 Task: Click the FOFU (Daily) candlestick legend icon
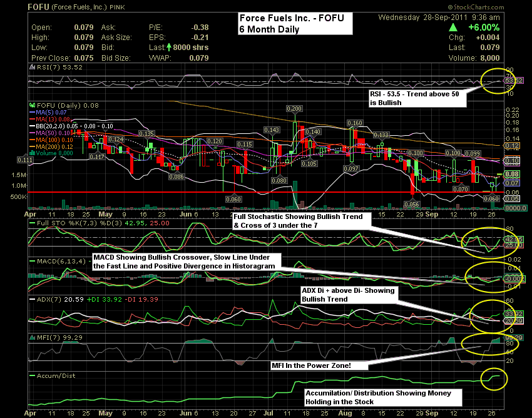33,105
